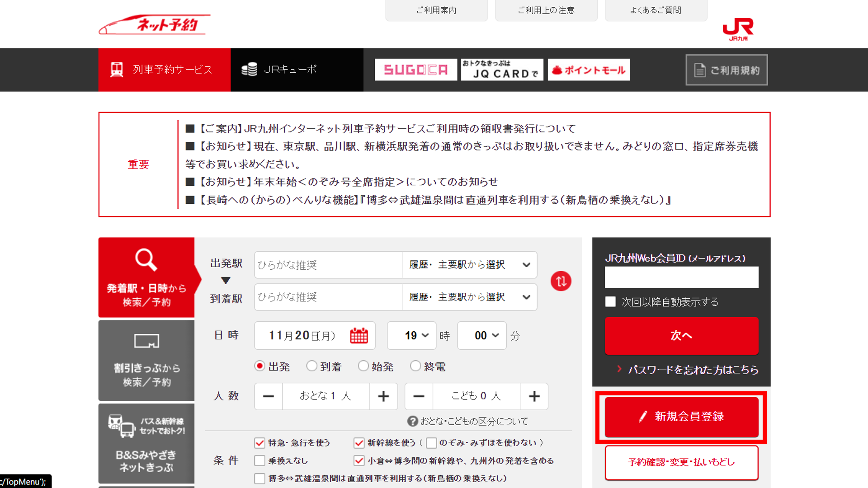Swap departure and arrival stations
Screen dimensions: 868x488
pos(561,281)
